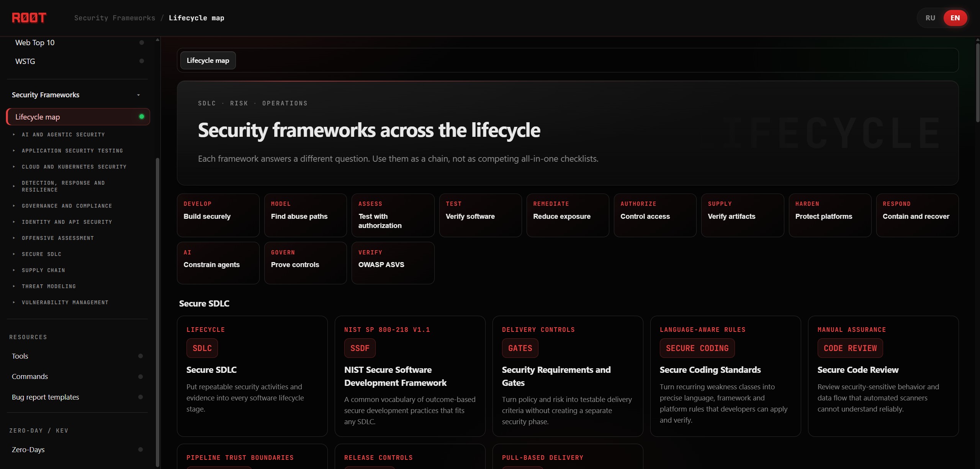Open REMEDIATE Reduce exposure card
This screenshot has height=469, width=980.
568,215
